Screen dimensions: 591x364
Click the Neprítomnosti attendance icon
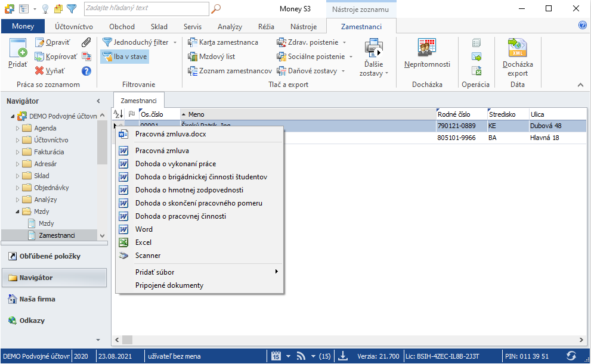(427, 48)
